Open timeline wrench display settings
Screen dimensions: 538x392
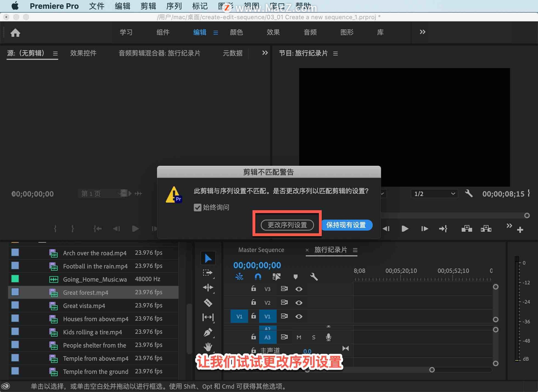pyautogui.click(x=314, y=277)
